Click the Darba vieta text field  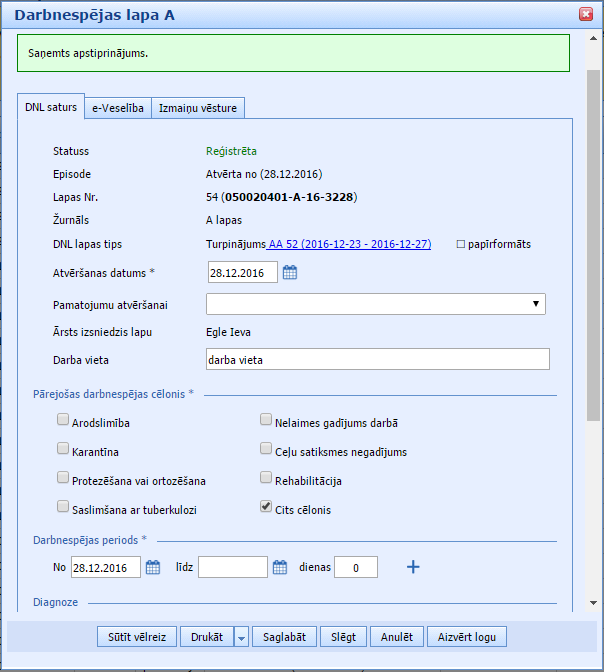pyautogui.click(x=377, y=359)
